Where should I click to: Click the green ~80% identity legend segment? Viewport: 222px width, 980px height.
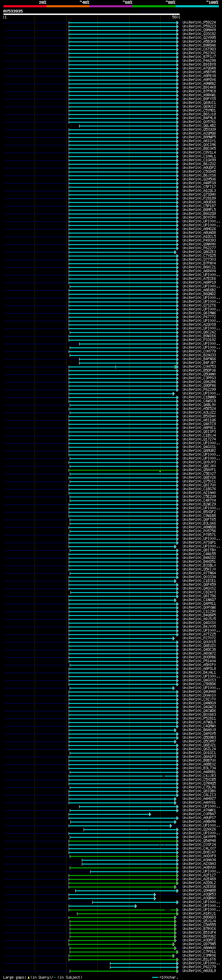(x=154, y=6)
